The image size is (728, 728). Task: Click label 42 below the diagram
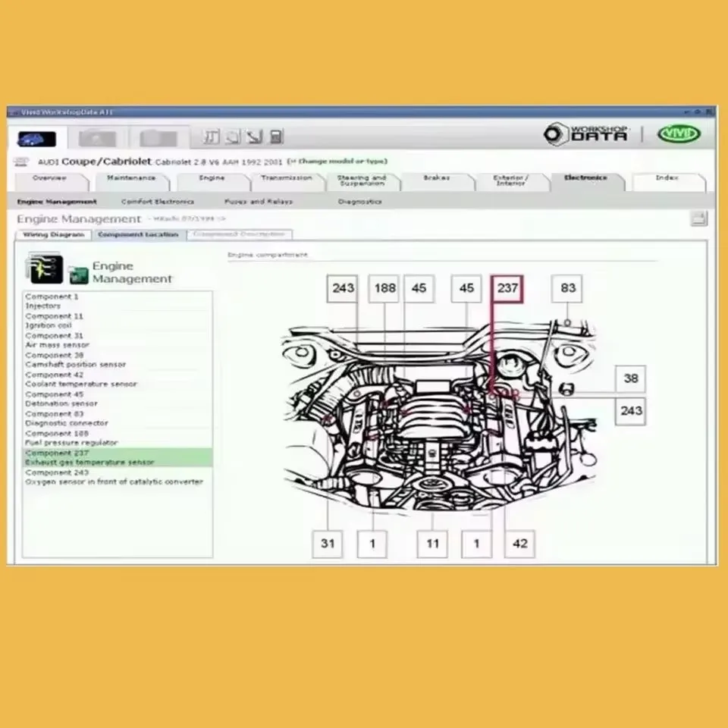(x=519, y=544)
